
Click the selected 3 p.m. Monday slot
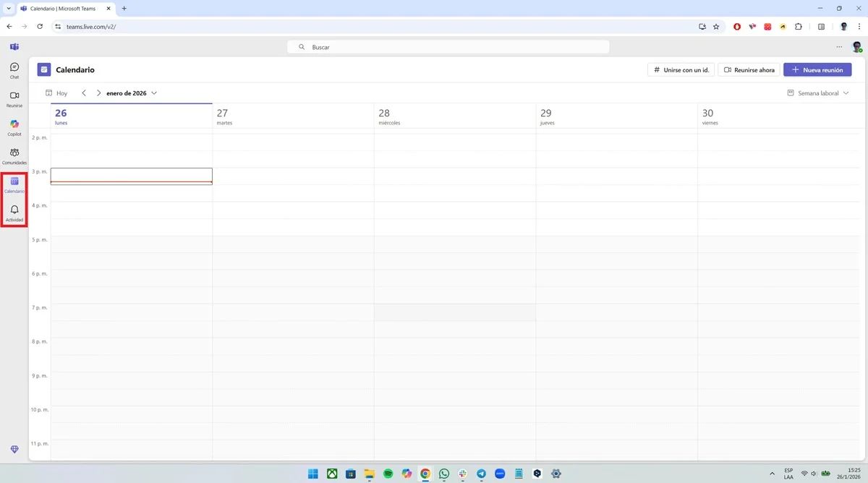[132, 176]
